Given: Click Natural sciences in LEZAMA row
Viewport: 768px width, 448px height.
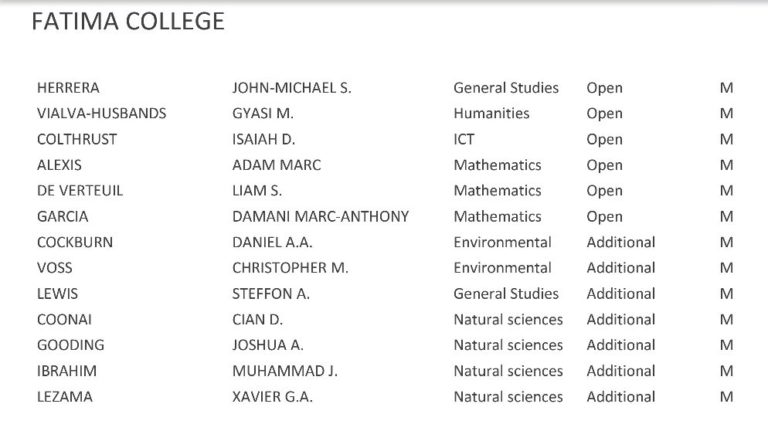Looking at the screenshot, I should pos(508,397).
